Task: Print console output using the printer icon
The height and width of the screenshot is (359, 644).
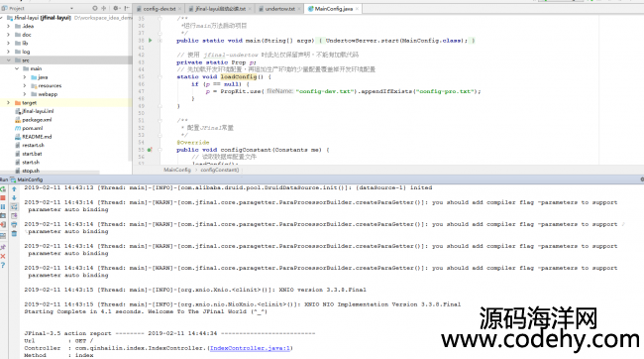Action: (14, 224)
